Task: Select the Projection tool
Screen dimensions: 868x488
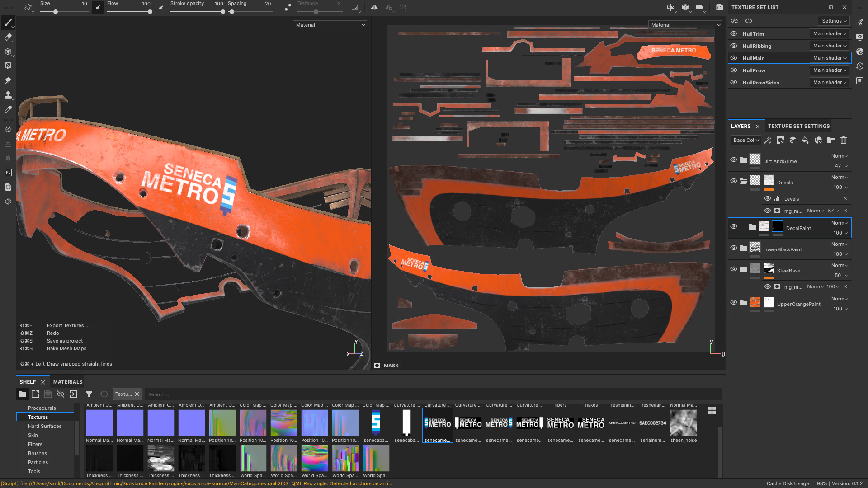Action: click(8, 52)
